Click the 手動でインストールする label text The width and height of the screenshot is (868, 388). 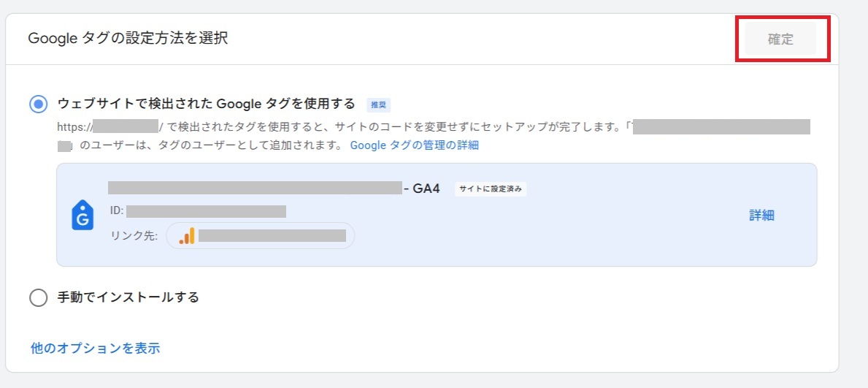128,297
